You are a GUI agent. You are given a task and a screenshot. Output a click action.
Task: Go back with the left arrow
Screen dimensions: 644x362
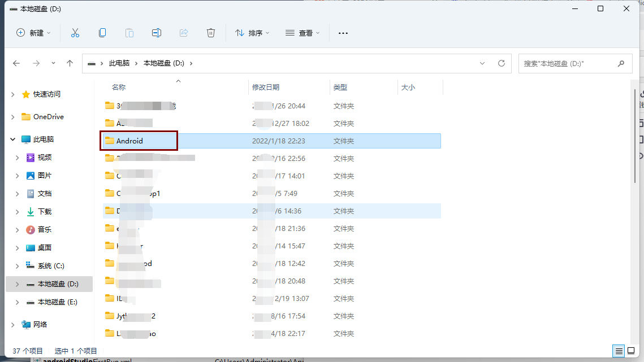click(16, 63)
